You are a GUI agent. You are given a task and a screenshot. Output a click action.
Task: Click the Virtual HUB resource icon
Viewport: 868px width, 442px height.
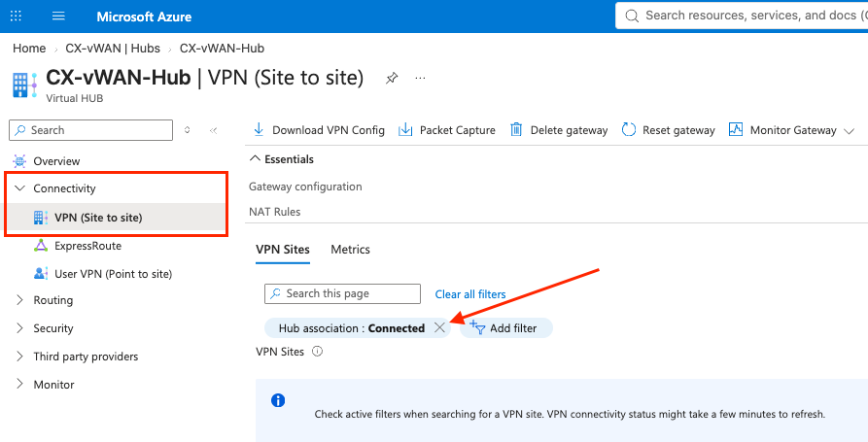[24, 85]
